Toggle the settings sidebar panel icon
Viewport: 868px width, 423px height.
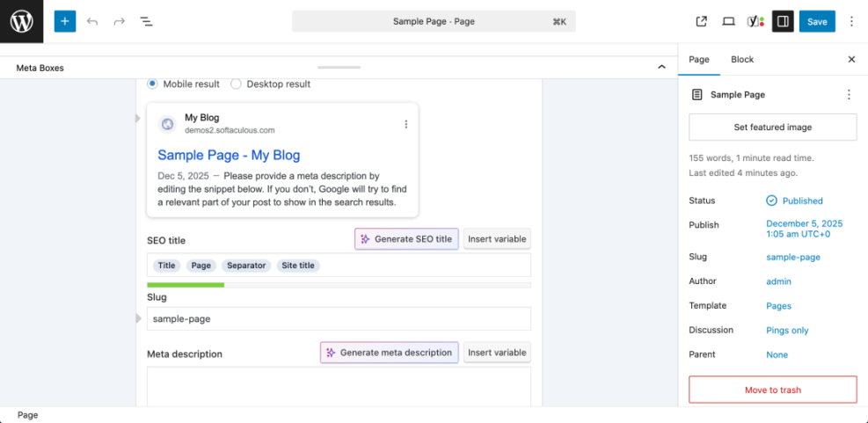coord(783,22)
